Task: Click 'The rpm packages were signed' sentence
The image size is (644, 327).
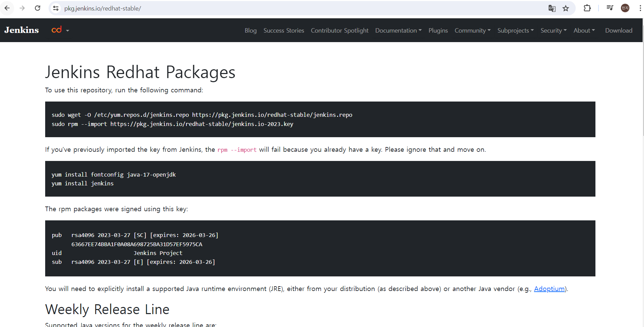Action: (x=117, y=209)
